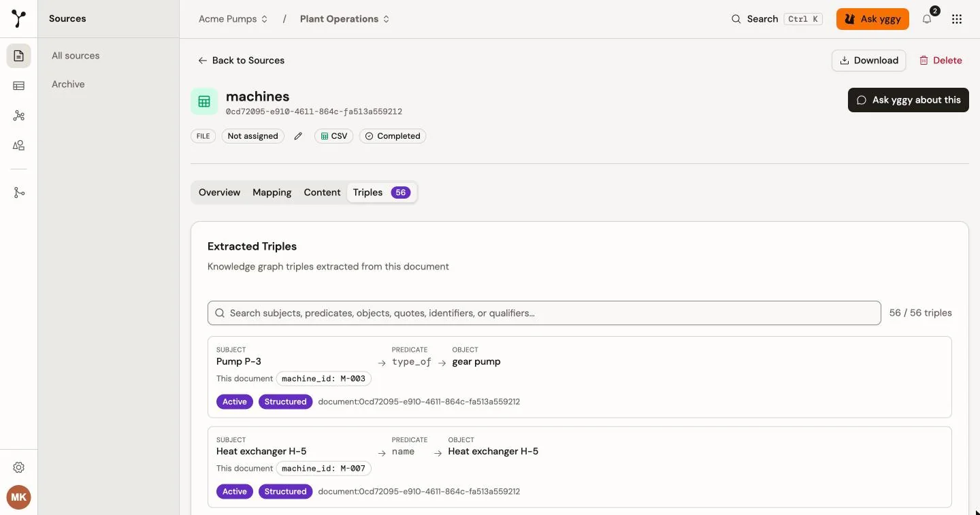Viewport: 980px width, 515px height.
Task: Open settings gear in sidebar
Action: 19,467
